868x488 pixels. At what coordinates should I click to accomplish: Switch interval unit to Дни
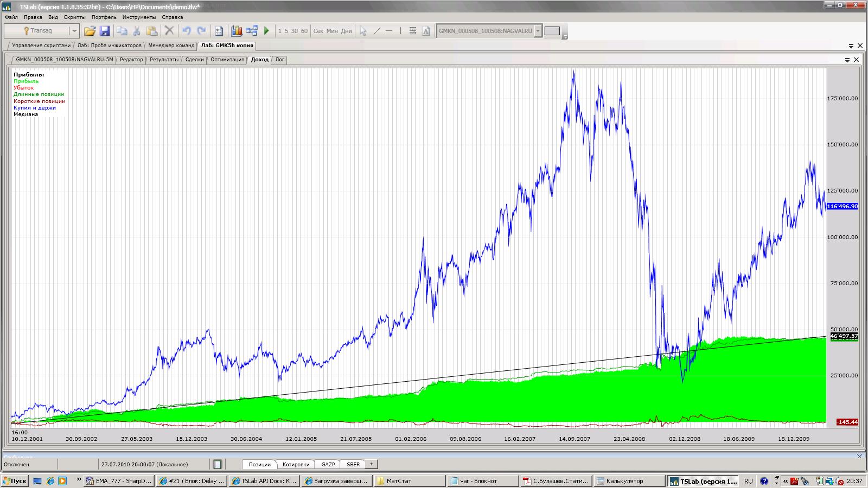(x=347, y=31)
